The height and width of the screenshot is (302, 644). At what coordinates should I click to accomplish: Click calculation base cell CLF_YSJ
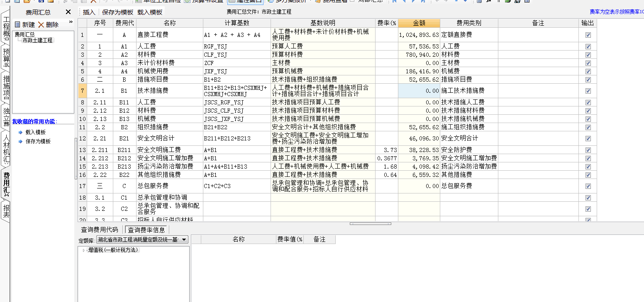click(237, 55)
